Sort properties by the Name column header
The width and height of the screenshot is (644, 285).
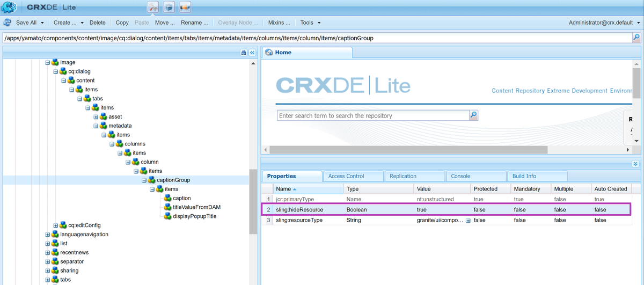tap(308, 189)
